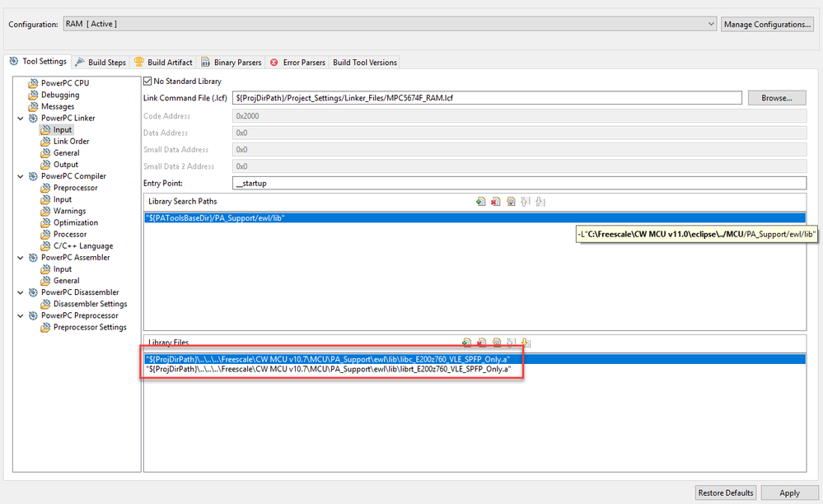Add a new library search path

click(480, 202)
